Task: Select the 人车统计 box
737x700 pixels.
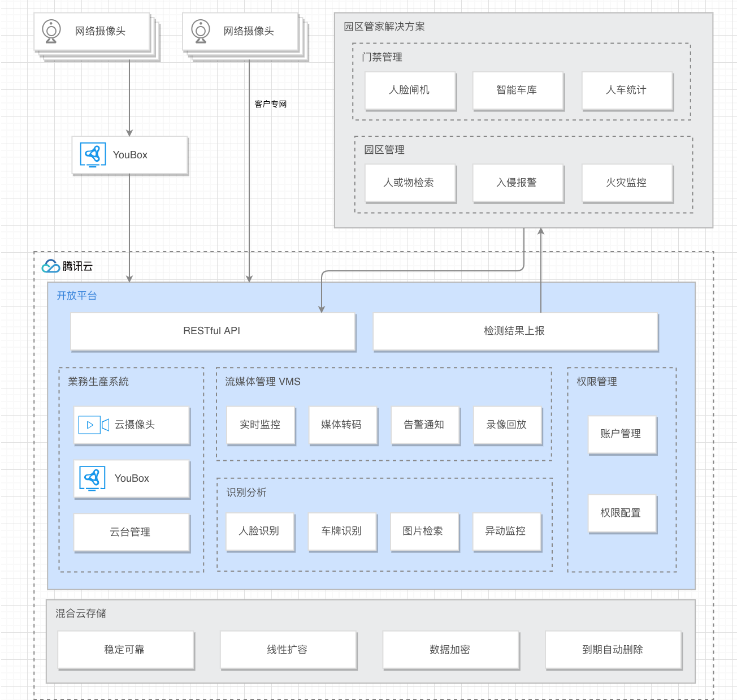Action: [627, 90]
